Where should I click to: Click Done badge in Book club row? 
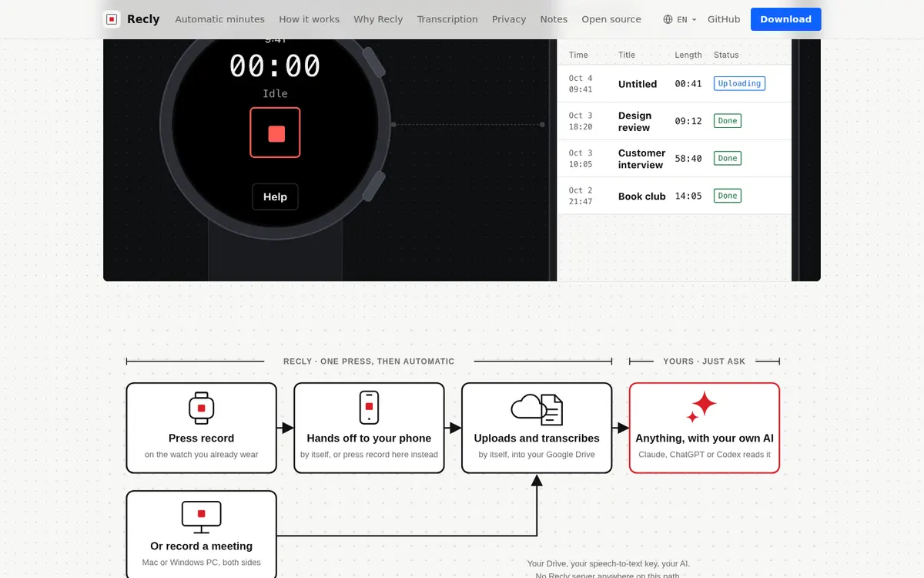tap(728, 196)
